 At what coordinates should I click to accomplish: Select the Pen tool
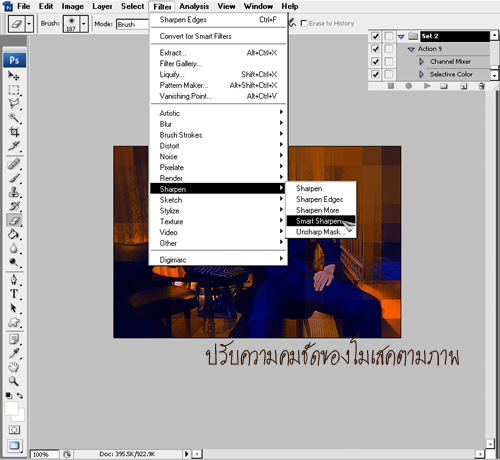tap(14, 280)
